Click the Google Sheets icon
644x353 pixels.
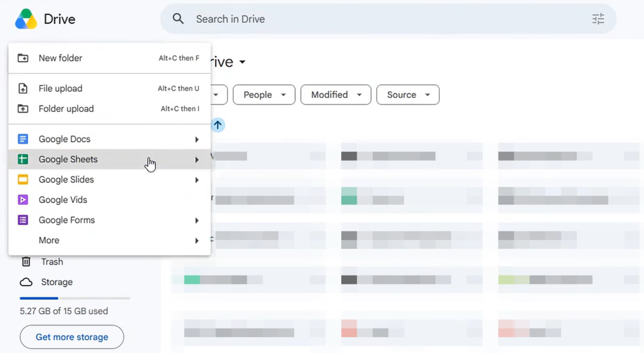(x=23, y=159)
